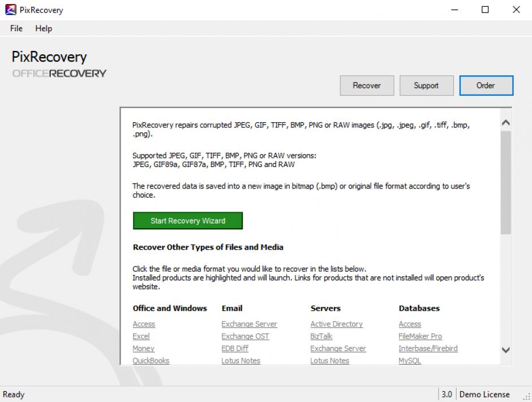The width and height of the screenshot is (532, 402).
Task: Click the PixRecovery app icon in title bar
Action: coord(11,10)
